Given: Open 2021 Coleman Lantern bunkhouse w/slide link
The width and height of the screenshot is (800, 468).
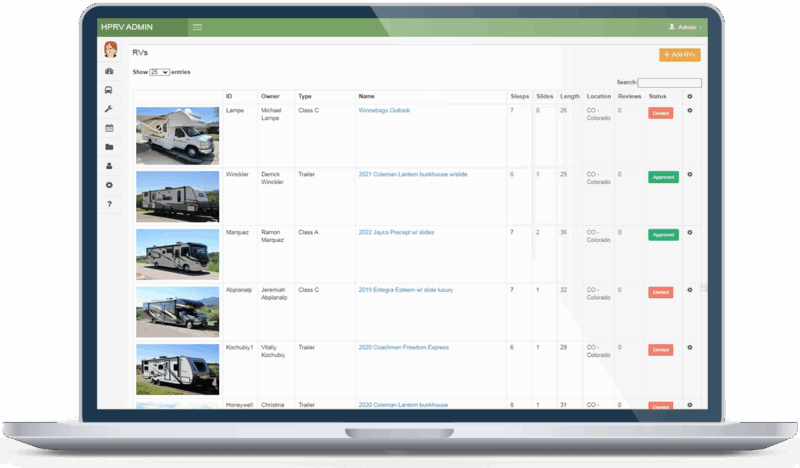Looking at the screenshot, I should coord(413,175).
